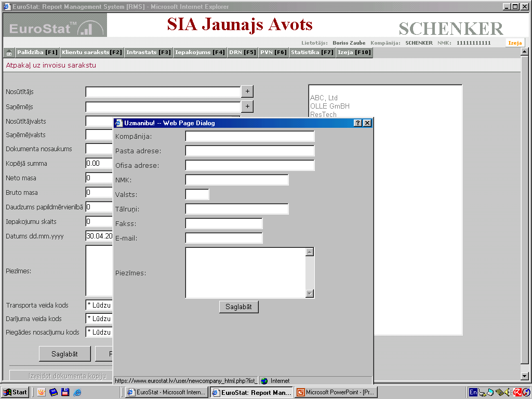
Task: Click speaker volume tray icon
Action: [507, 393]
